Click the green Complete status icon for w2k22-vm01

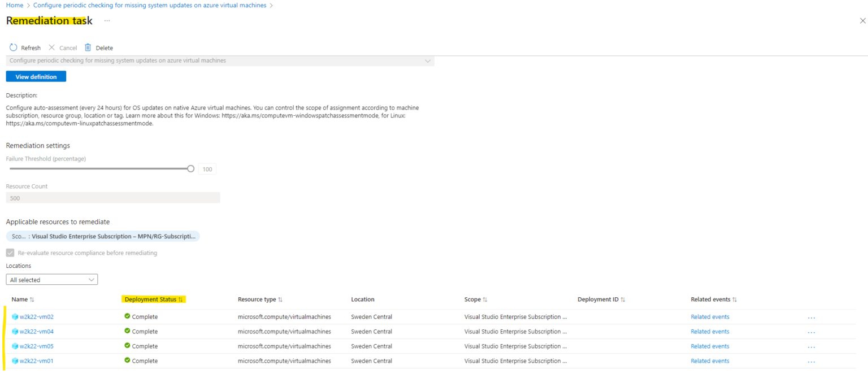127,360
